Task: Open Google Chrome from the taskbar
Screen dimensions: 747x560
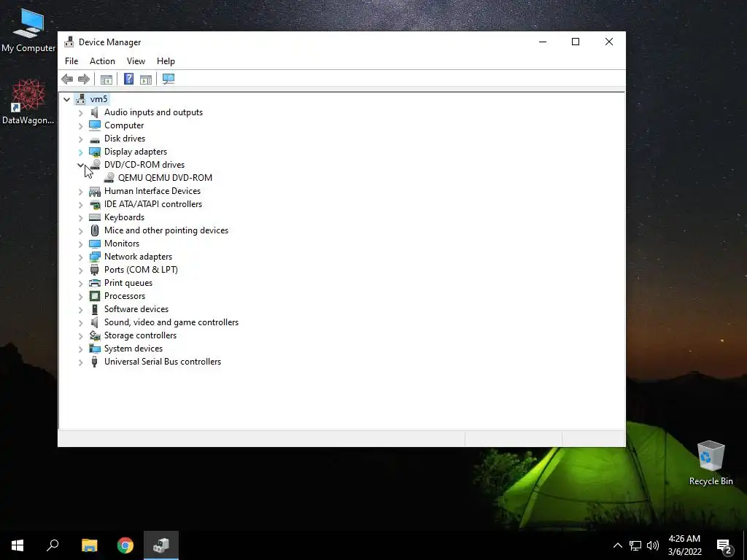Action: pos(125,545)
